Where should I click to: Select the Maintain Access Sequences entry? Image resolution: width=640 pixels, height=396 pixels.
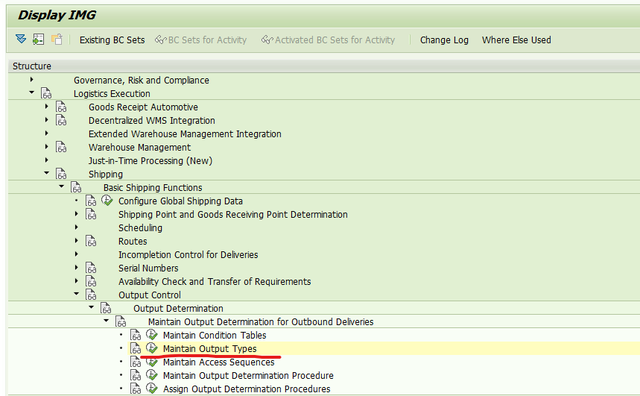(x=219, y=362)
